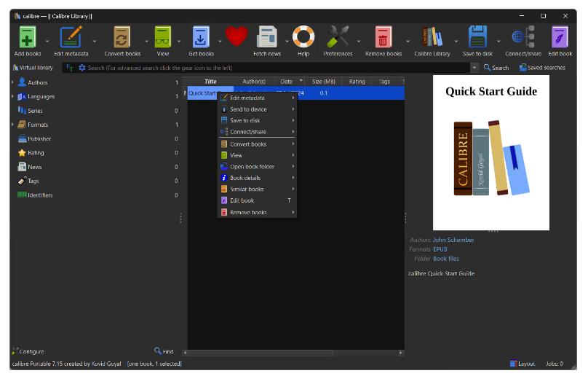Choose Open book folder from context menu
The image size is (588, 376).
click(252, 167)
